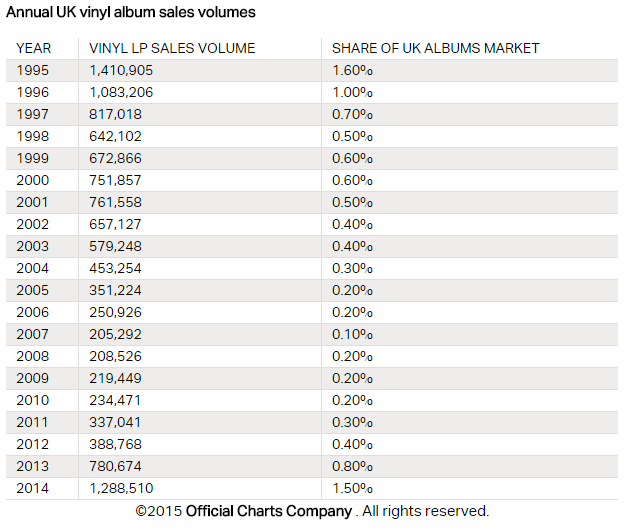Select the 1995 year cell
The width and height of the screenshot is (625, 529).
[34, 70]
